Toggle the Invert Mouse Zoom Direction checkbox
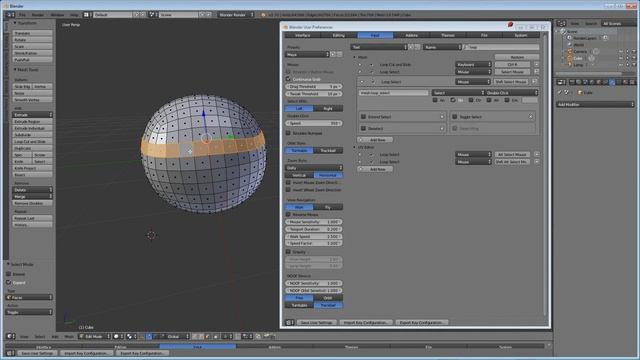Image resolution: width=640 pixels, height=360 pixels. click(x=288, y=182)
